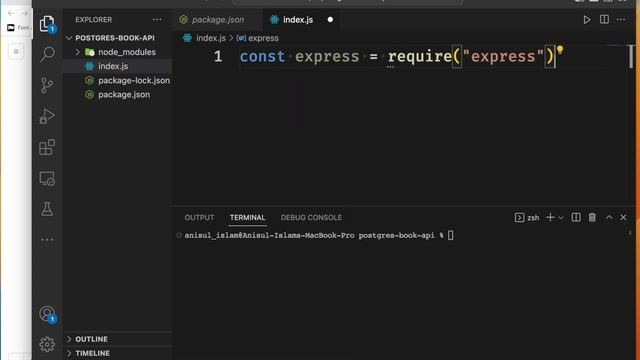Click the index.js breadcrumb
640x360 pixels.
pos(211,38)
